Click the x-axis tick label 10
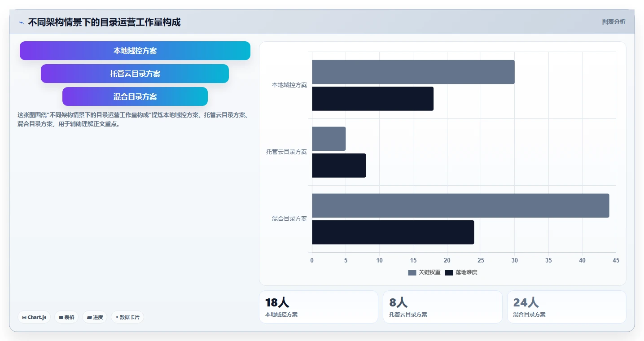644x341 pixels. click(x=380, y=260)
